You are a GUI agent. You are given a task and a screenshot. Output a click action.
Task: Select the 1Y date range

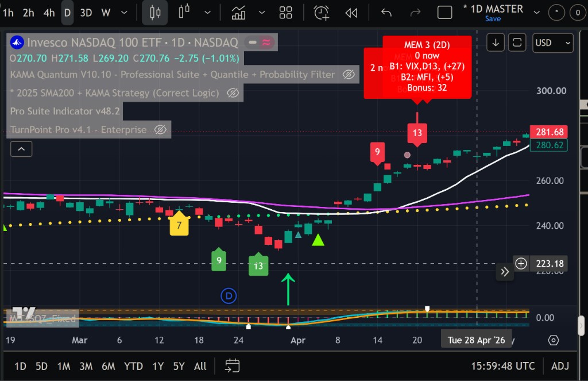158,366
